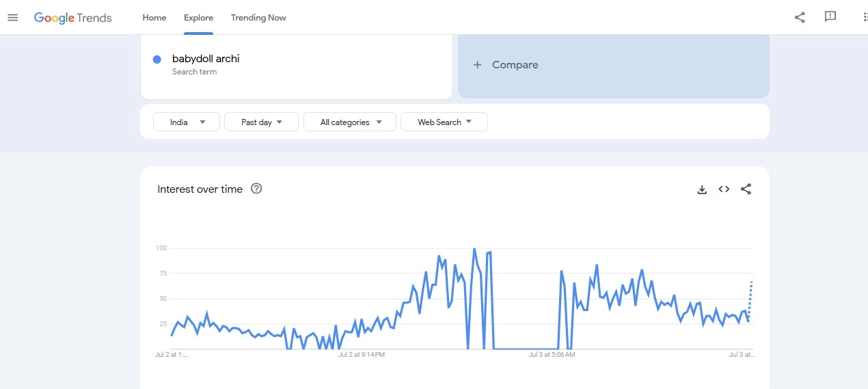
Task: Open the Google apps grid icon
Action: [864, 18]
